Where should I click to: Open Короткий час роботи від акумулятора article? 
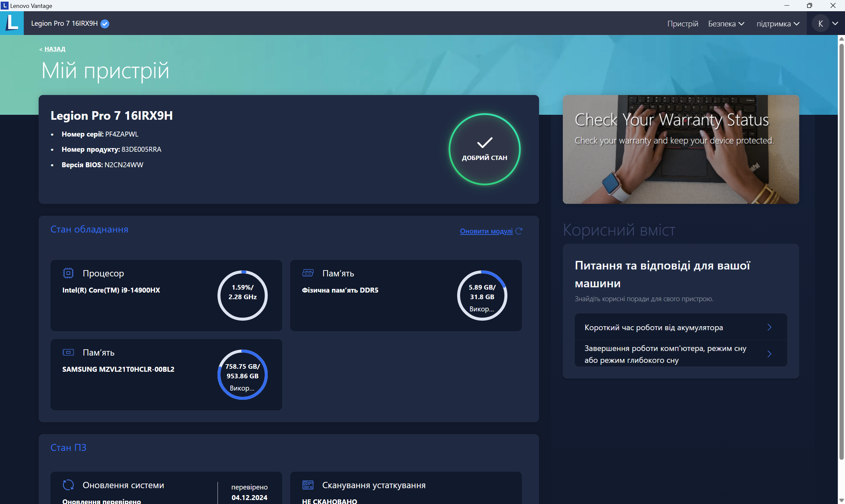pyautogui.click(x=680, y=328)
